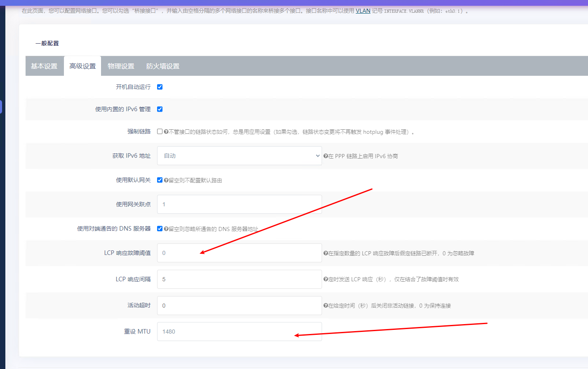
Task: Click help icon for LCP failure threshold hint
Action: (326, 253)
